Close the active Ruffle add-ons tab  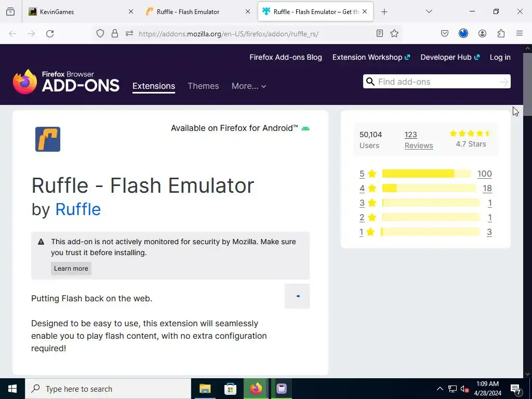coord(365,11)
